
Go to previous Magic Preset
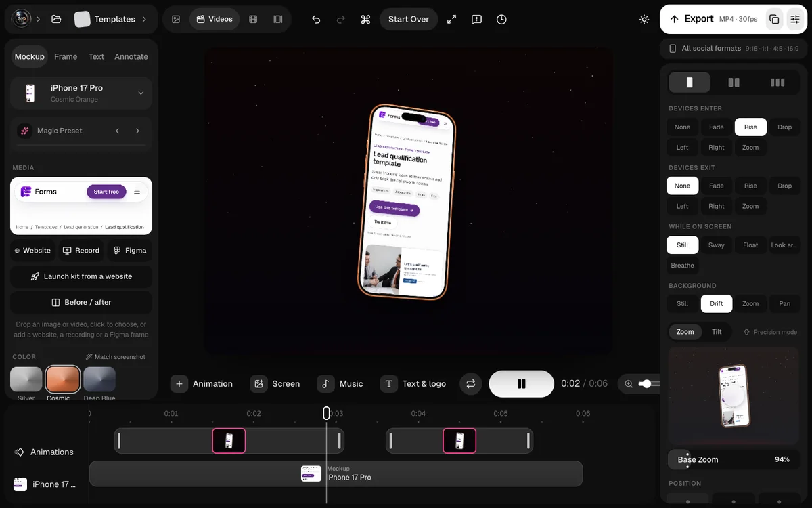point(118,131)
